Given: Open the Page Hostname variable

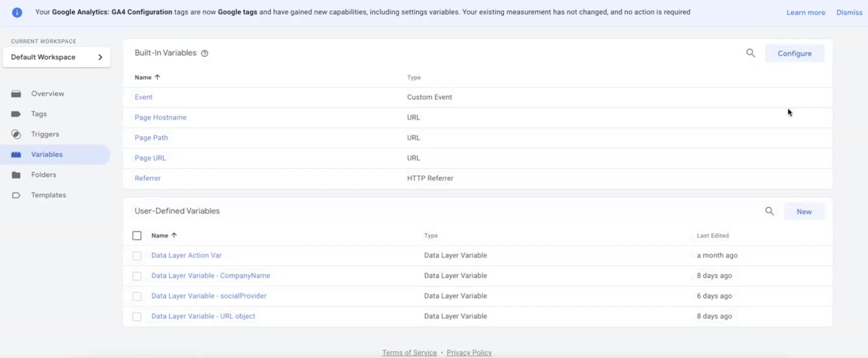Looking at the screenshot, I should pos(161,117).
